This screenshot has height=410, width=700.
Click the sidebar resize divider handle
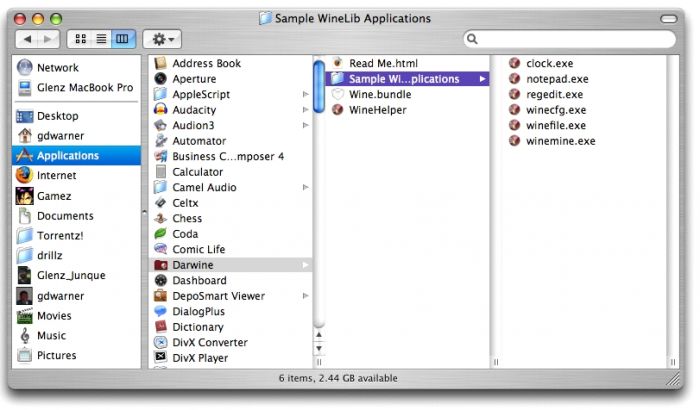click(x=144, y=212)
